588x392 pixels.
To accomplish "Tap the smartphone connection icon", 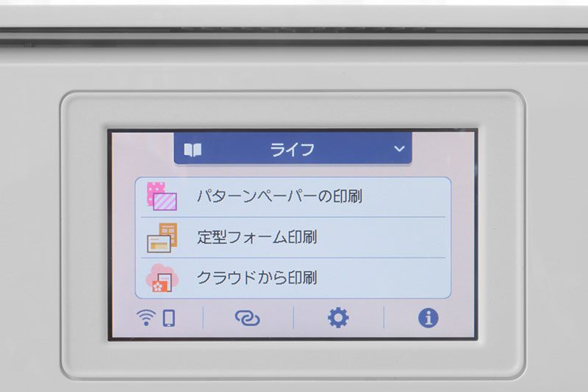I will point(169,318).
